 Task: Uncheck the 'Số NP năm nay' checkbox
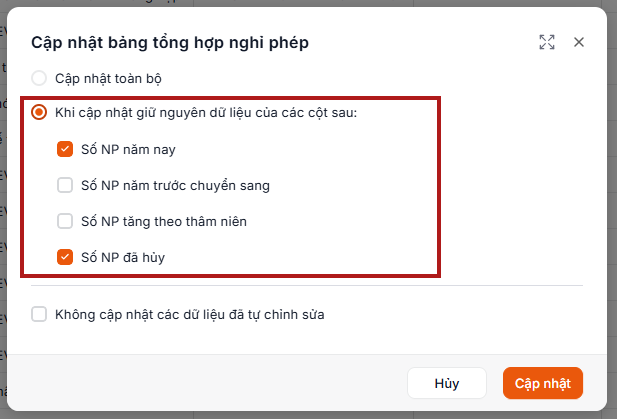click(65, 149)
